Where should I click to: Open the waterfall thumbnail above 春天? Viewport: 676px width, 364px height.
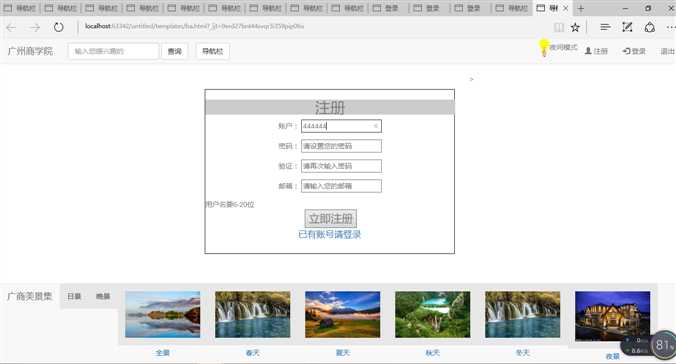(253, 314)
